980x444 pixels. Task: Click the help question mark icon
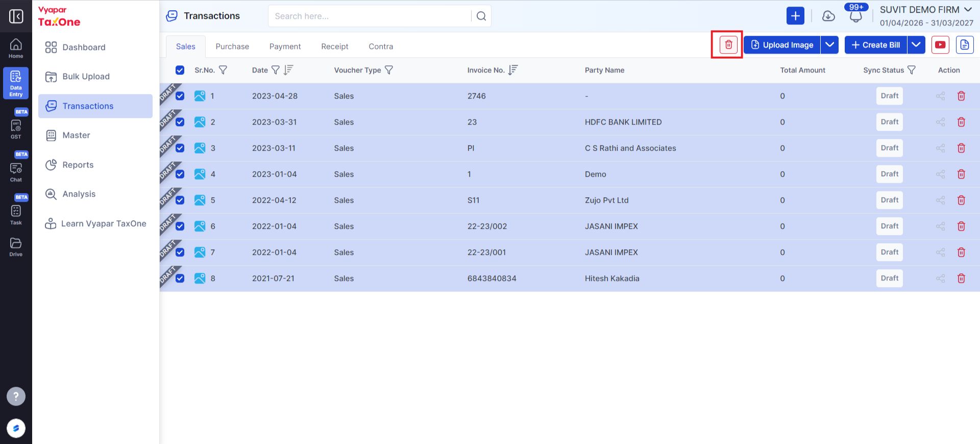click(x=16, y=396)
